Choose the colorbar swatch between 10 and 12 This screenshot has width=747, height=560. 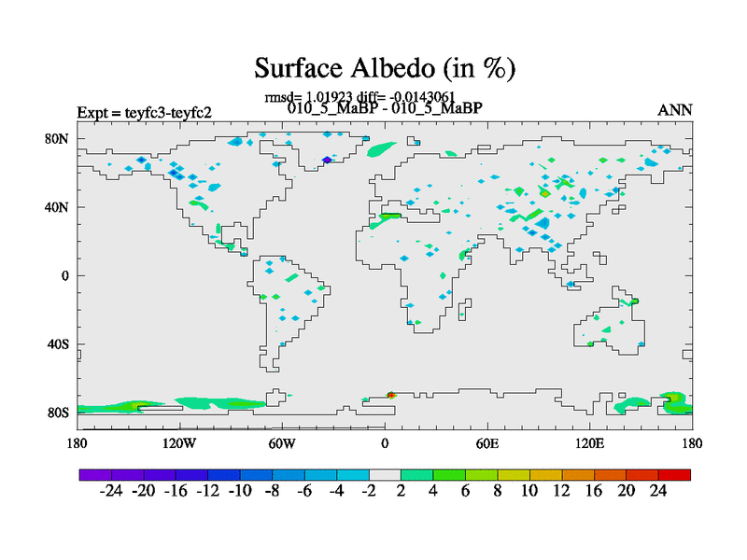(546, 475)
